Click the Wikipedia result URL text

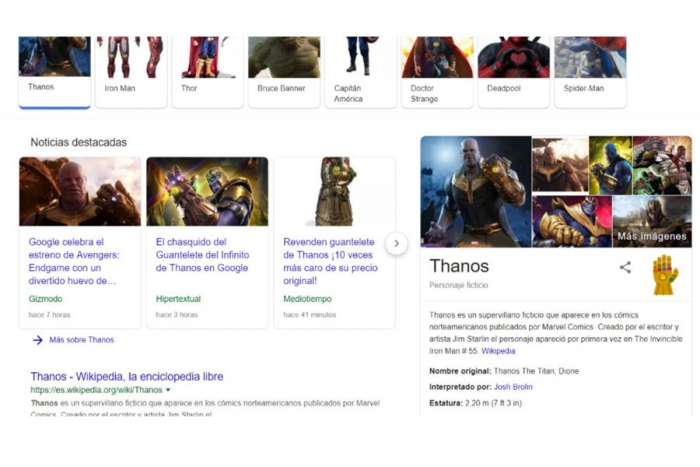pyautogui.click(x=96, y=390)
